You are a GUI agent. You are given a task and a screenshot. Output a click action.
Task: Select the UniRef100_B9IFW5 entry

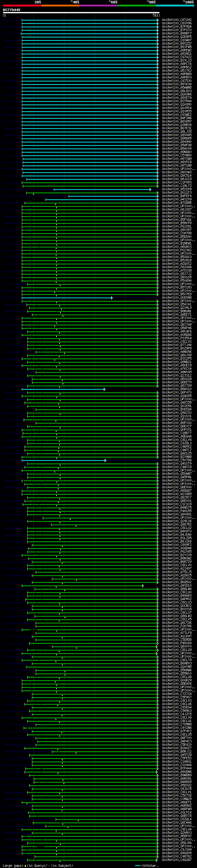[176, 47]
